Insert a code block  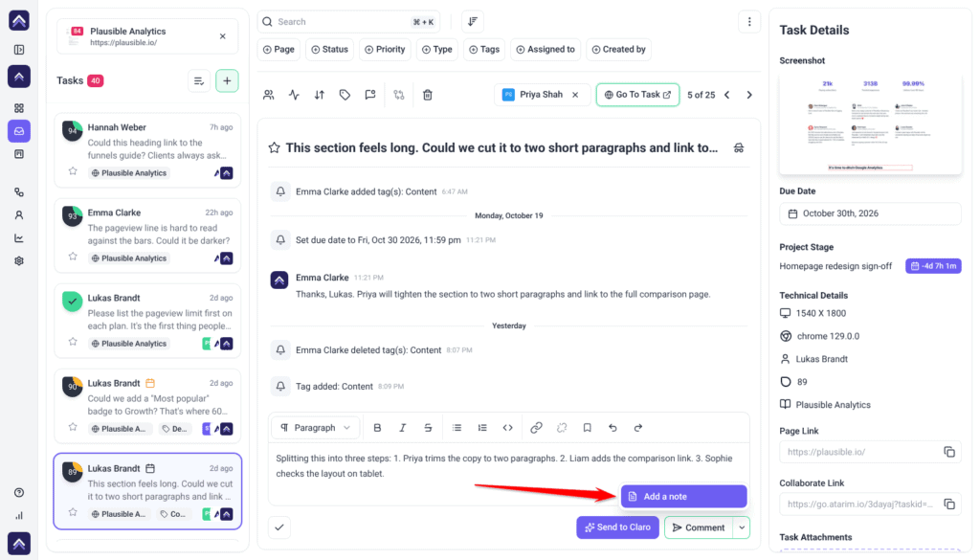coord(507,428)
